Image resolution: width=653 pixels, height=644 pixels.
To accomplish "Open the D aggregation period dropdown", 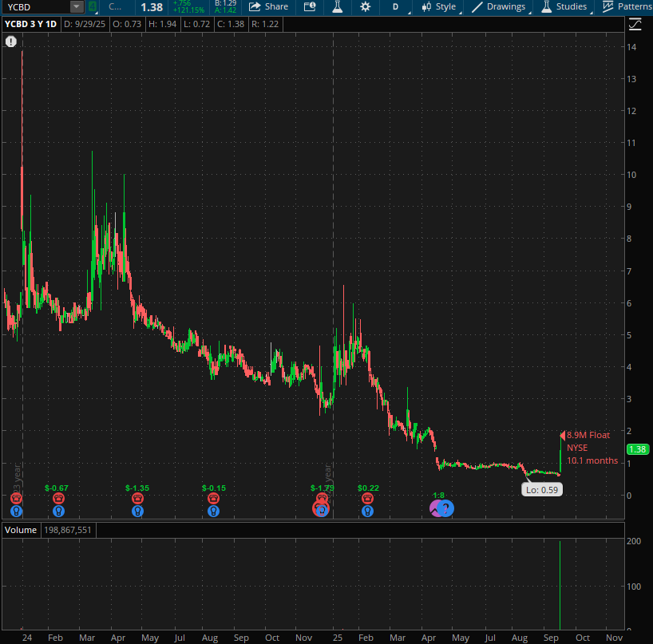I will coord(396,6).
